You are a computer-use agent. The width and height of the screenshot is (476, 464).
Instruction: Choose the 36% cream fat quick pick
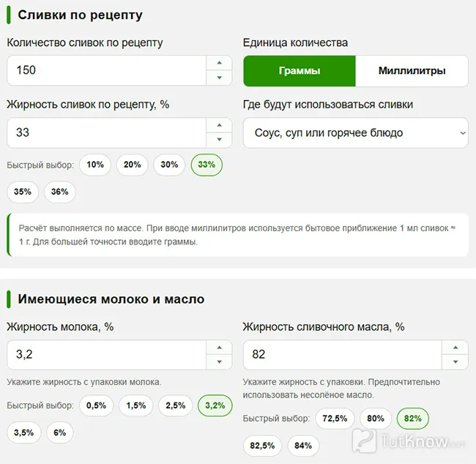click(60, 192)
